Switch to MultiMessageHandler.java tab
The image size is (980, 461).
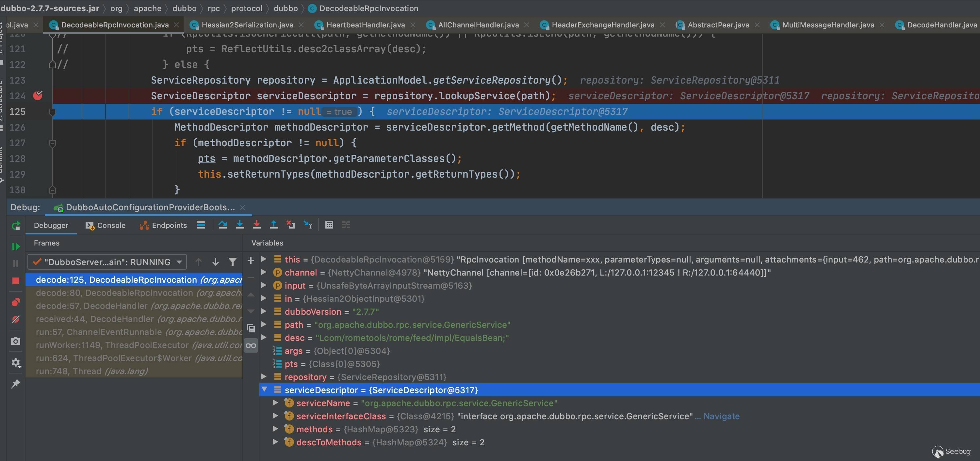pos(828,25)
